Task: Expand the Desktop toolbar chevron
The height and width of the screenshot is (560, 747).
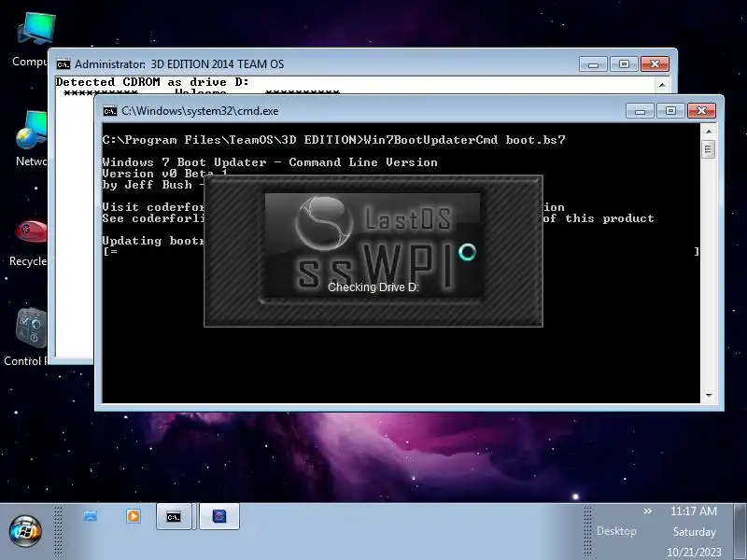Action: (647, 511)
